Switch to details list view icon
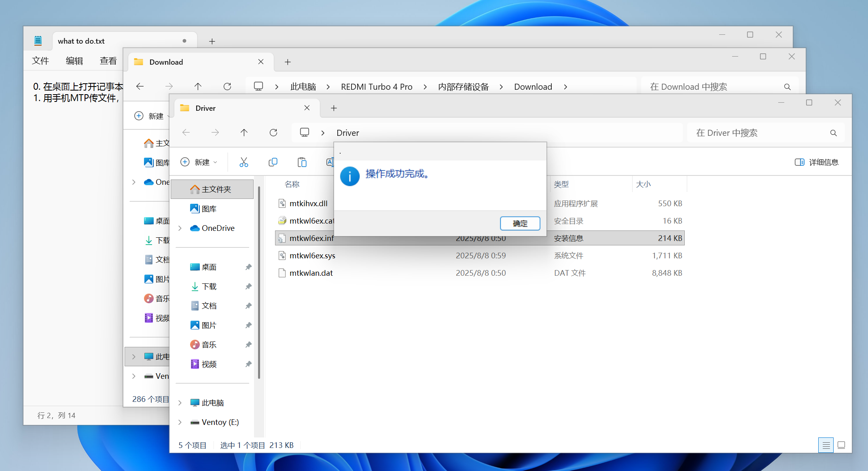The width and height of the screenshot is (868, 471). (826, 445)
